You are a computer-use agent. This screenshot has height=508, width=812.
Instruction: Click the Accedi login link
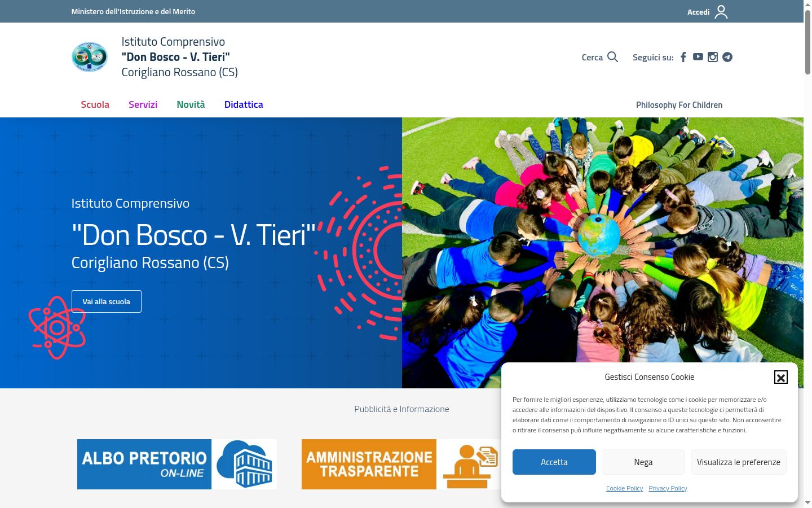tap(698, 12)
